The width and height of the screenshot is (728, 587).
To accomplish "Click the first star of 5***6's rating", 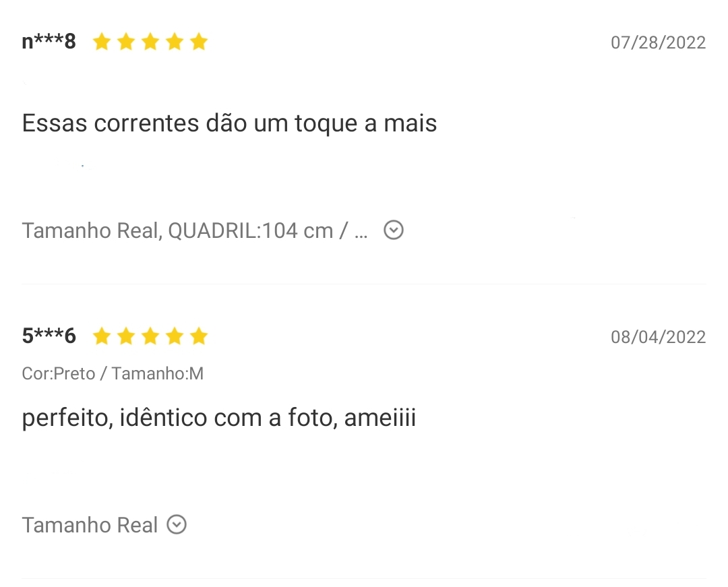I will coord(101,336).
